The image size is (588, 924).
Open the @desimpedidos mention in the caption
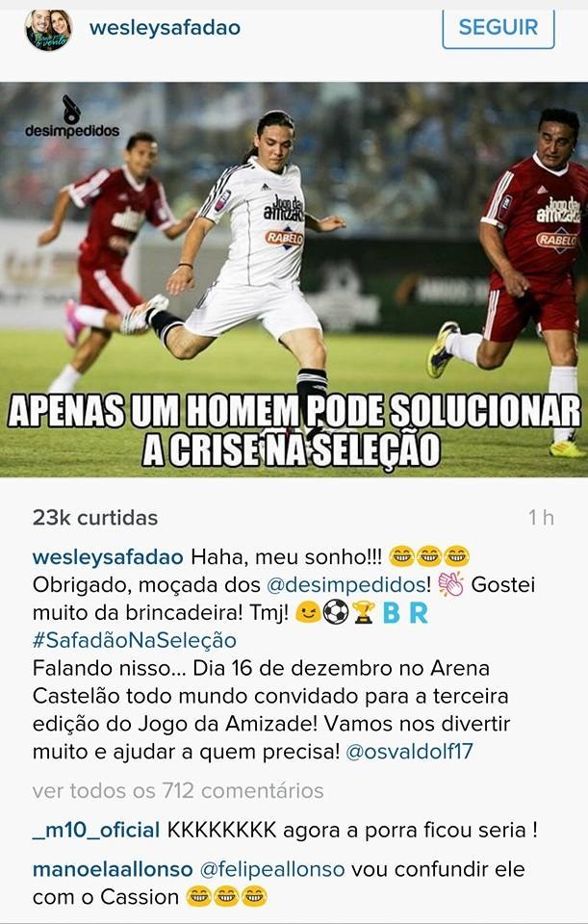348,584
